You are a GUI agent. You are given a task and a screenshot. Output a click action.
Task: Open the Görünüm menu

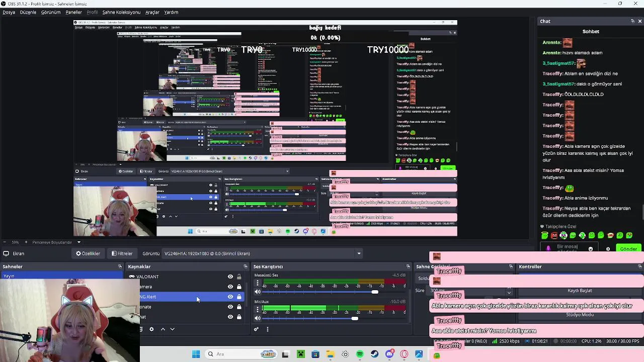tap(51, 12)
